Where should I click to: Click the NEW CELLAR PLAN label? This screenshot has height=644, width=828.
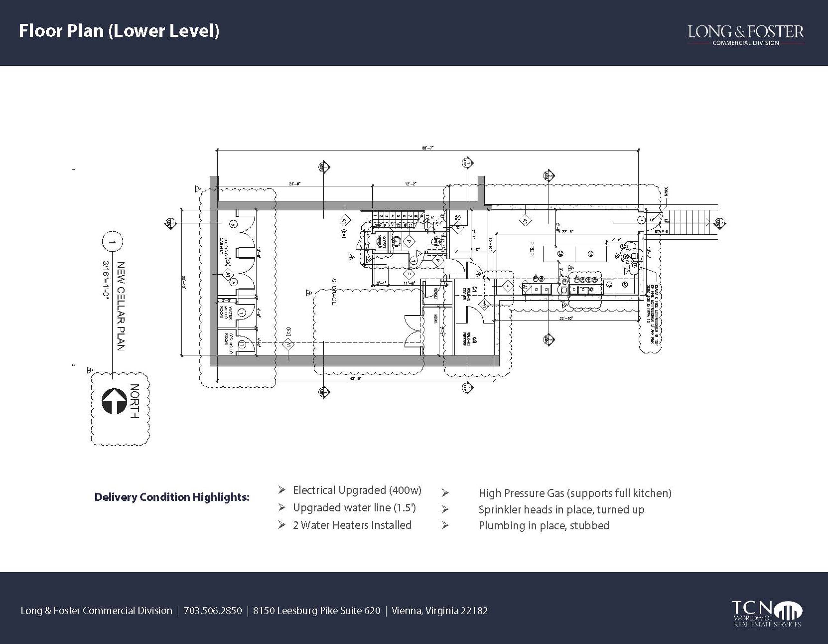point(121,306)
